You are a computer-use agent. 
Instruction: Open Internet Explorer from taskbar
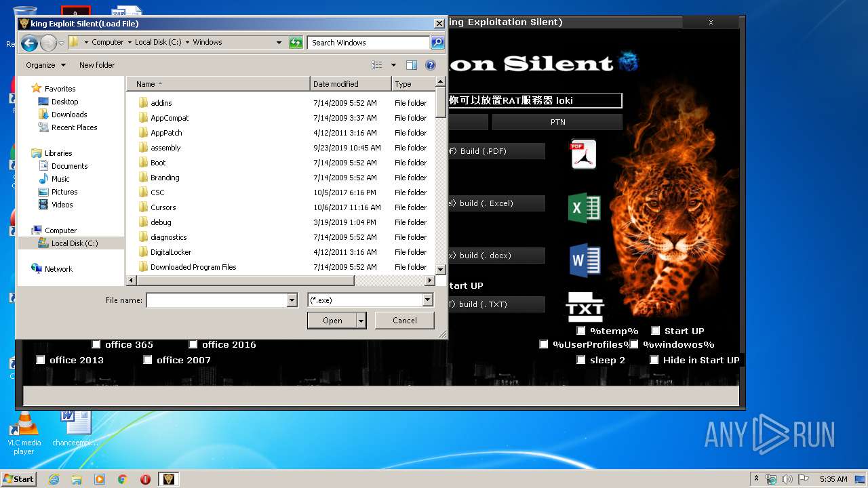click(x=54, y=479)
